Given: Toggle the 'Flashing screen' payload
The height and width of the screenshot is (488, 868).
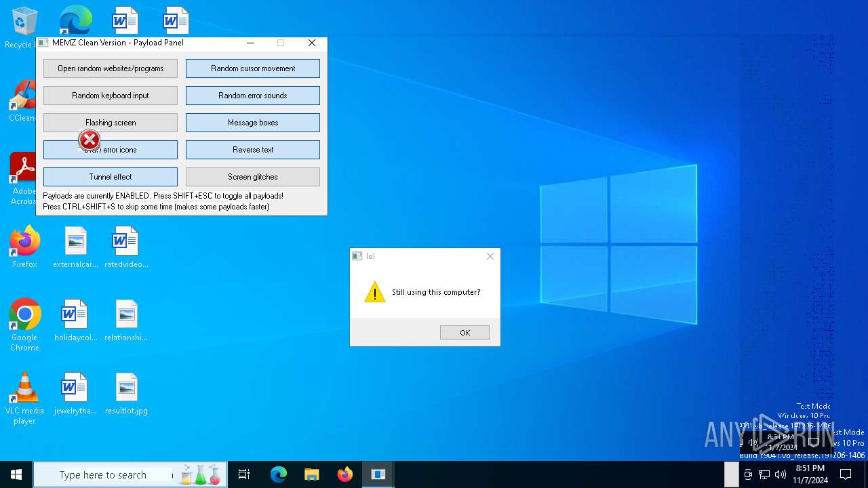Looking at the screenshot, I should coord(111,123).
